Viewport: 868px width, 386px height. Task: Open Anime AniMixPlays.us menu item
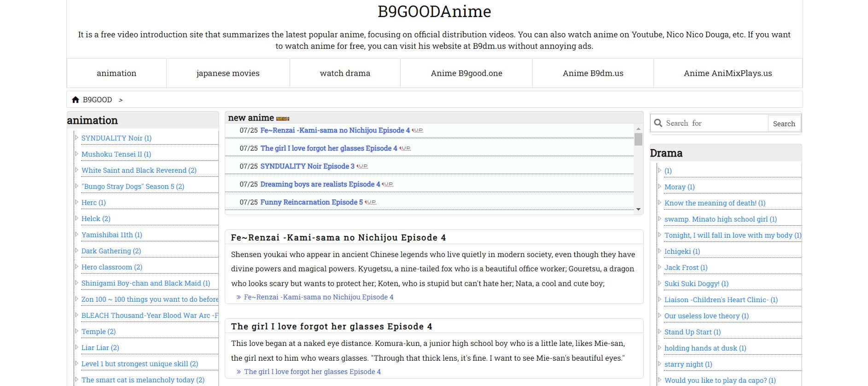pos(728,73)
